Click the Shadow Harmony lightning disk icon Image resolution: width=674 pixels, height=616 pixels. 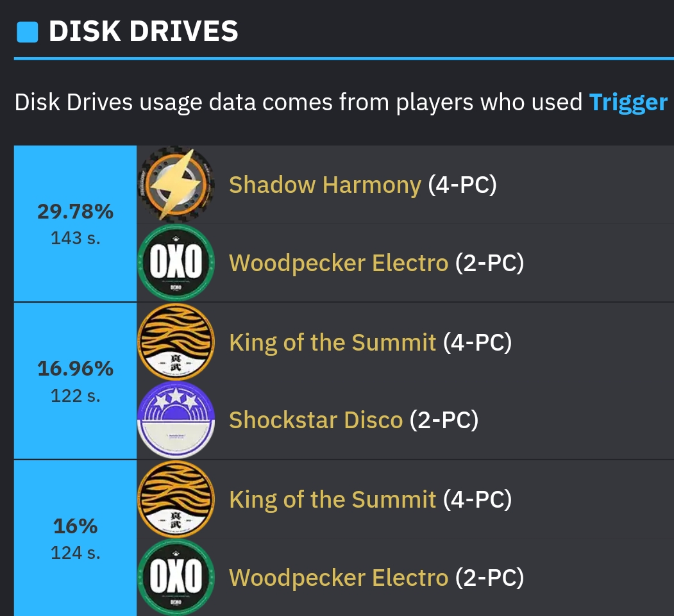point(176,184)
